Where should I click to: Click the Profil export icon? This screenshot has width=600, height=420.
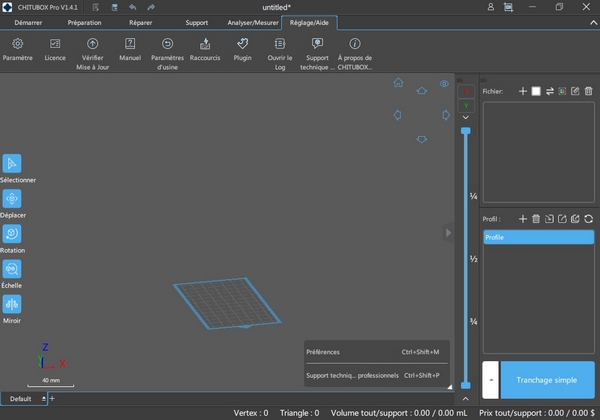(562, 219)
